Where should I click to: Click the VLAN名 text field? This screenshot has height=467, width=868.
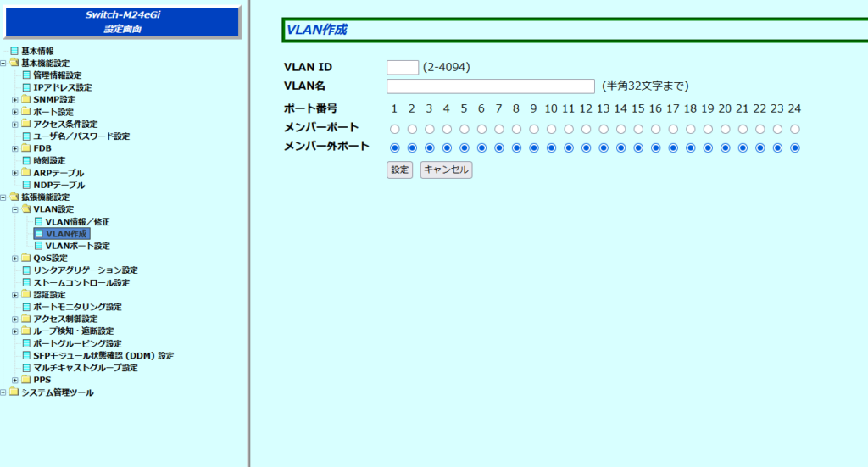[490, 86]
